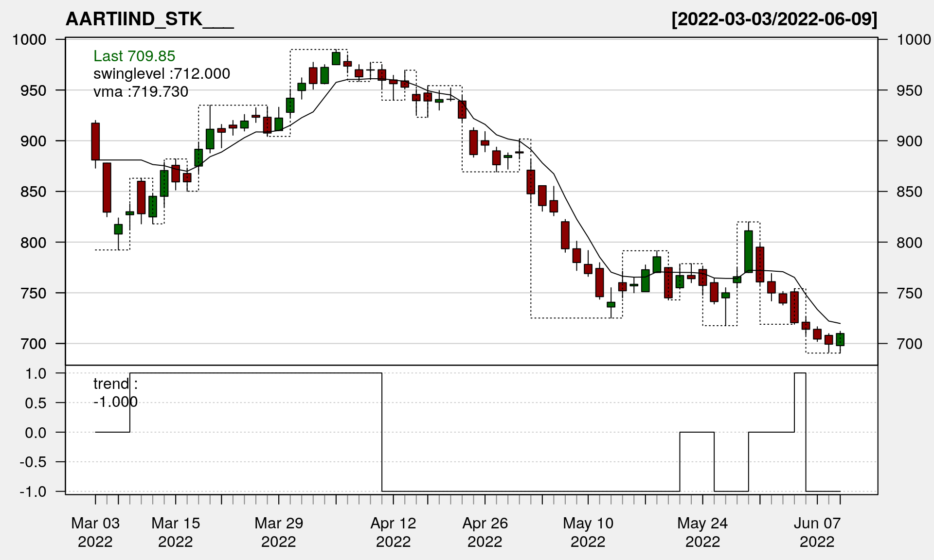Viewport: 934px width, 560px height.
Task: Click the vma :719.730 label
Action: 141,91
